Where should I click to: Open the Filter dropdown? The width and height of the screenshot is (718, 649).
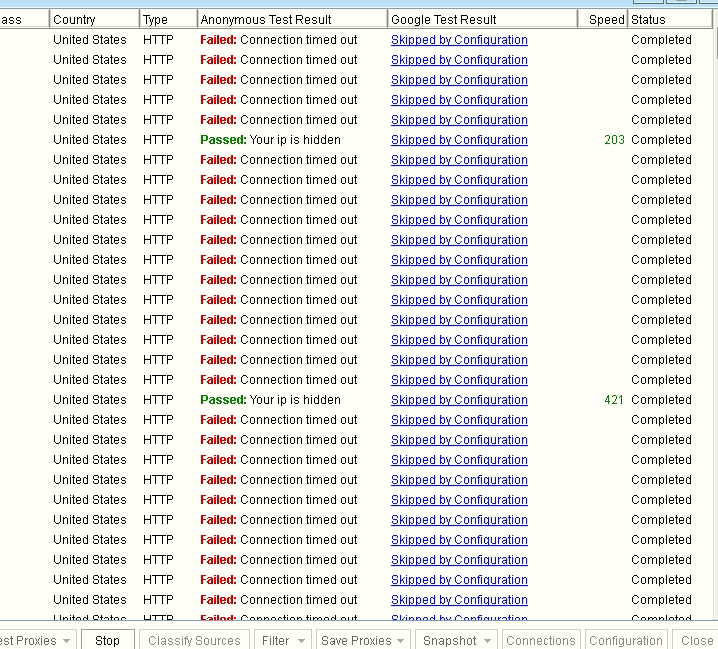[283, 640]
